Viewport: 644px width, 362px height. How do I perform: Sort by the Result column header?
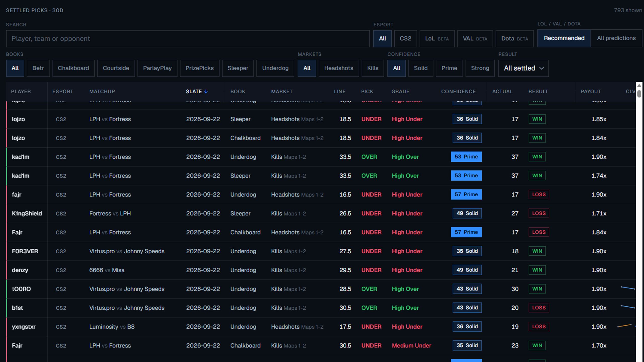point(538,92)
